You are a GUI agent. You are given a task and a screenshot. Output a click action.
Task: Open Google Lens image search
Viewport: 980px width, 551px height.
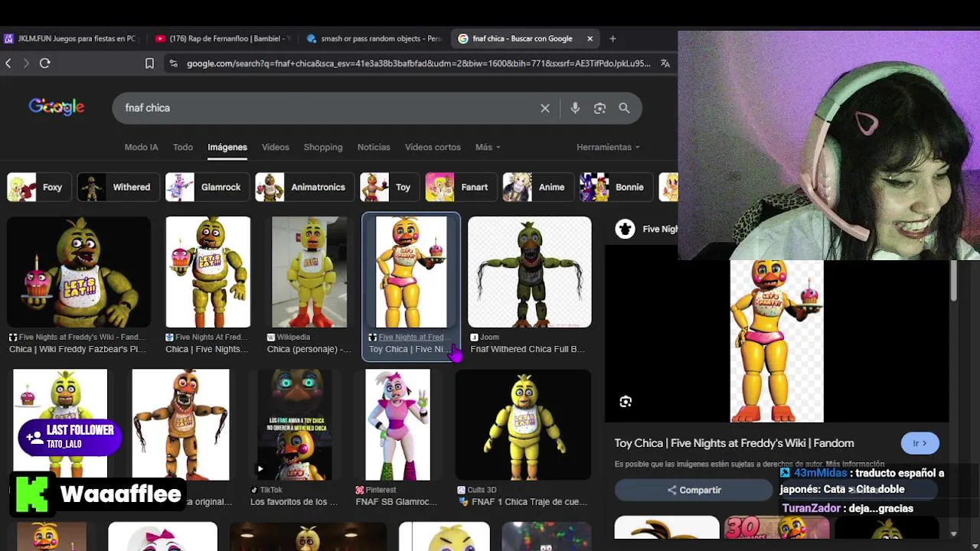click(x=599, y=108)
